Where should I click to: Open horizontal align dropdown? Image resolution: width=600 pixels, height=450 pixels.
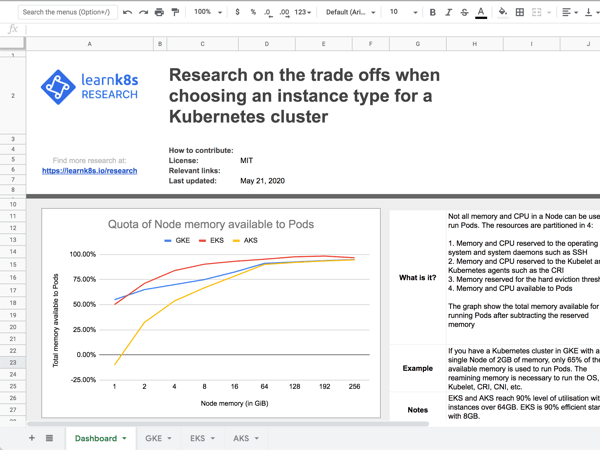pos(570,12)
